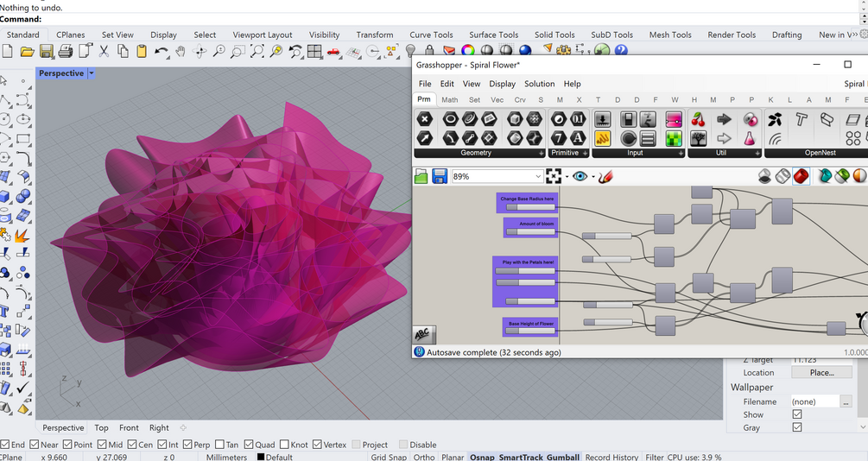The image size is (868, 461).
Task: Click the Cherry icon in Util panel
Action: (699, 119)
